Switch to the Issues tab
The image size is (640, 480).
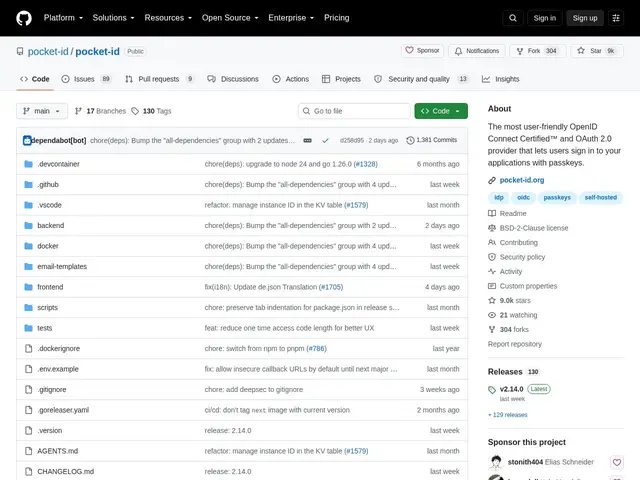(x=86, y=79)
